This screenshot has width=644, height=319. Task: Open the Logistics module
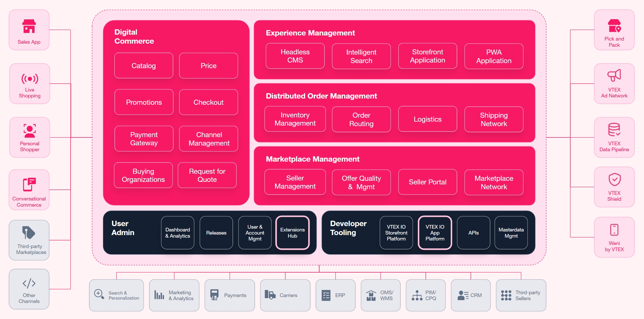click(427, 119)
